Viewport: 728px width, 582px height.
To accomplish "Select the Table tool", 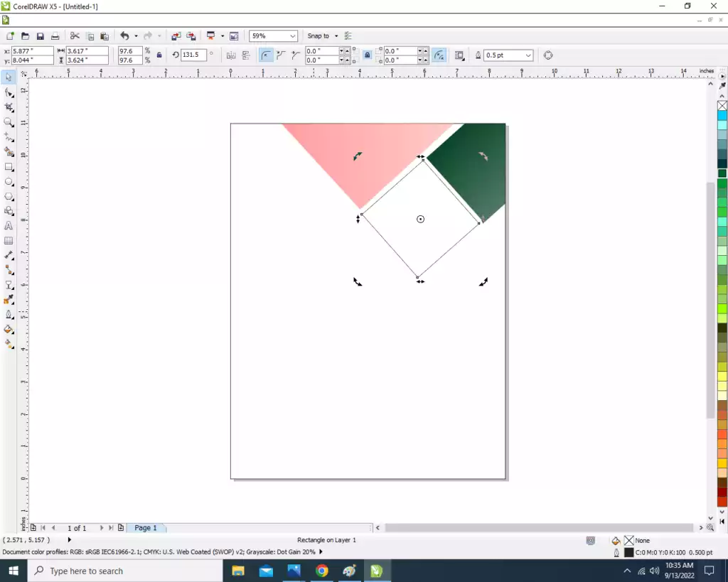I will click(9, 240).
